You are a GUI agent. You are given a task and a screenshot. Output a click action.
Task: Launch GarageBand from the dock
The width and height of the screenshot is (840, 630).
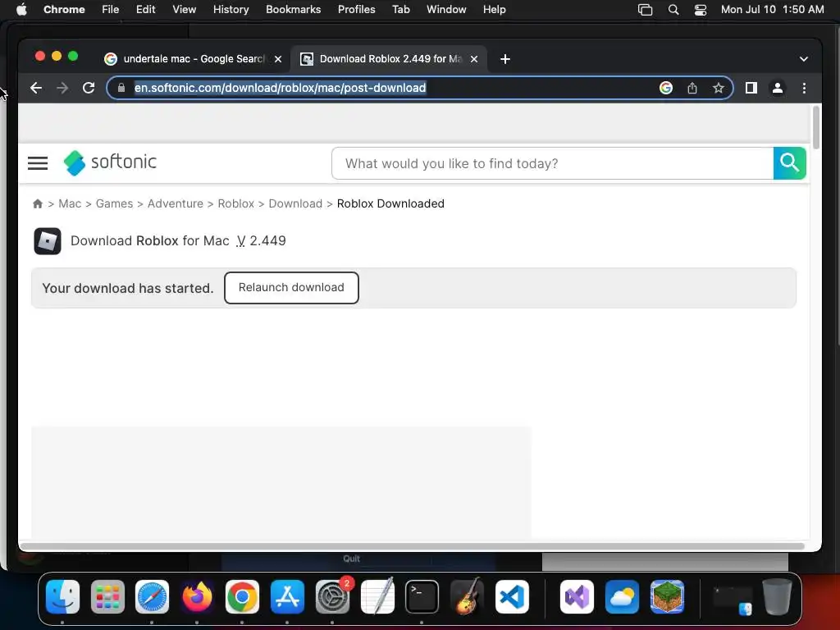point(467,596)
